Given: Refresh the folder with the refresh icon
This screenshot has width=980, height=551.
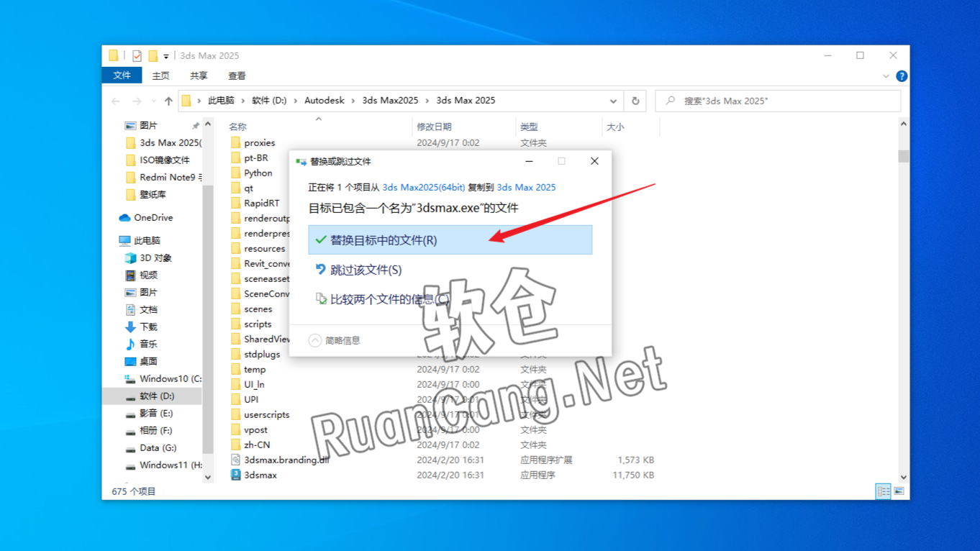Looking at the screenshot, I should click(635, 101).
